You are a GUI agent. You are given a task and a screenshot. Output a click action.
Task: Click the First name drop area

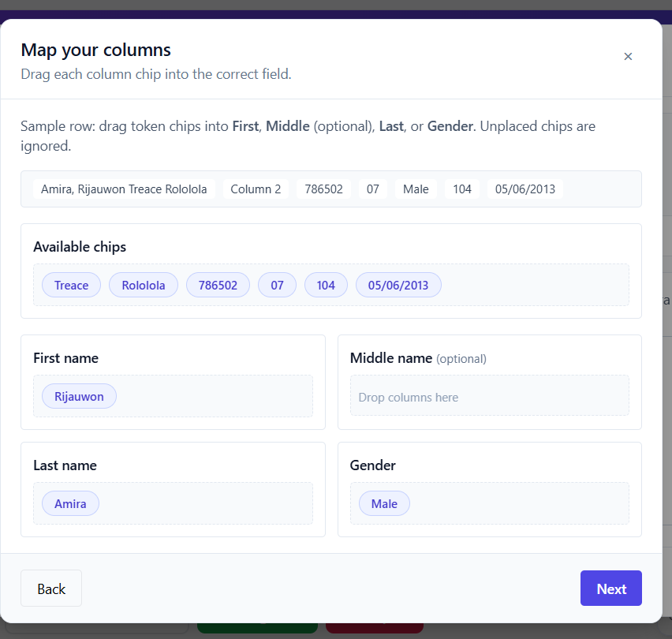[174, 396]
